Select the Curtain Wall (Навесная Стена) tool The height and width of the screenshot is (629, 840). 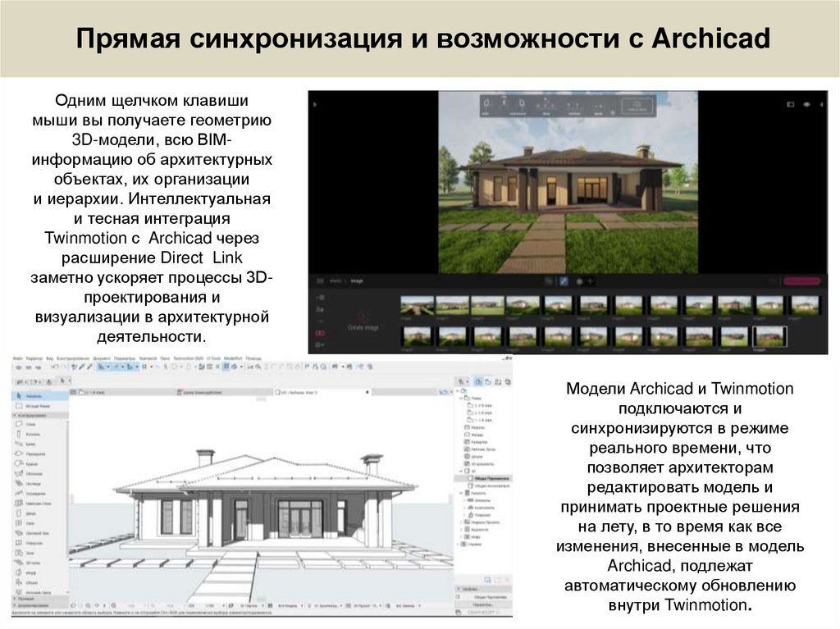pos(40,504)
